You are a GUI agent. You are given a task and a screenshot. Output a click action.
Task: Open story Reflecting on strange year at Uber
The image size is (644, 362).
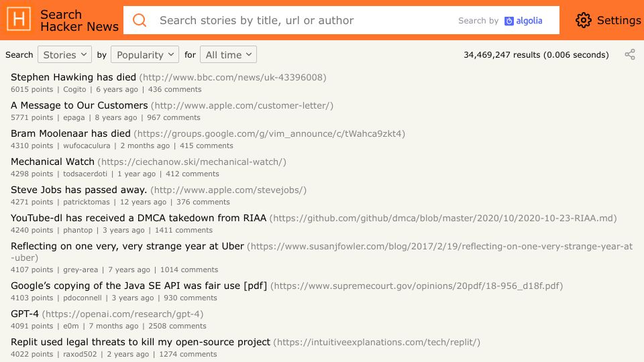[127, 246]
